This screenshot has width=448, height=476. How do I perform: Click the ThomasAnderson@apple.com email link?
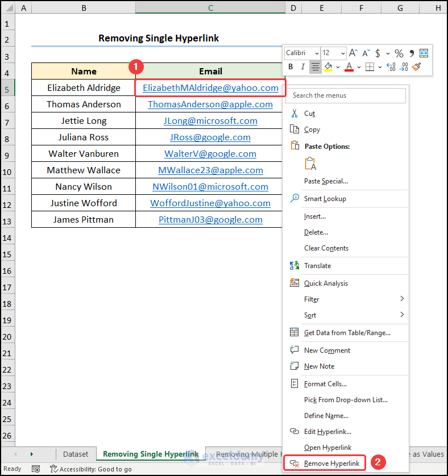pyautogui.click(x=210, y=104)
